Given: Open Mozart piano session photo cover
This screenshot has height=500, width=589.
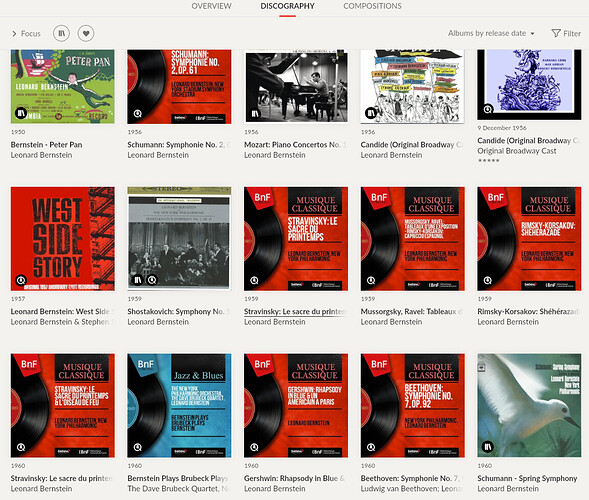Looking at the screenshot, I should (x=296, y=86).
